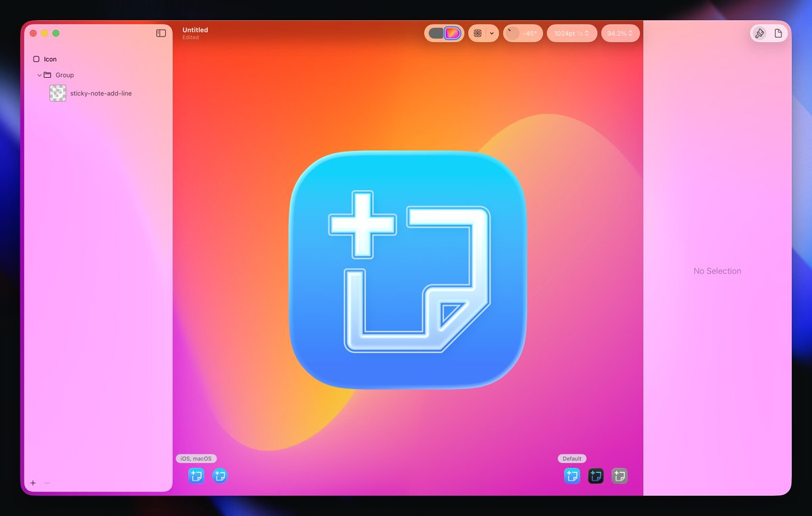Enable the colorful gradient canvas background
812x516 pixels.
pos(451,33)
